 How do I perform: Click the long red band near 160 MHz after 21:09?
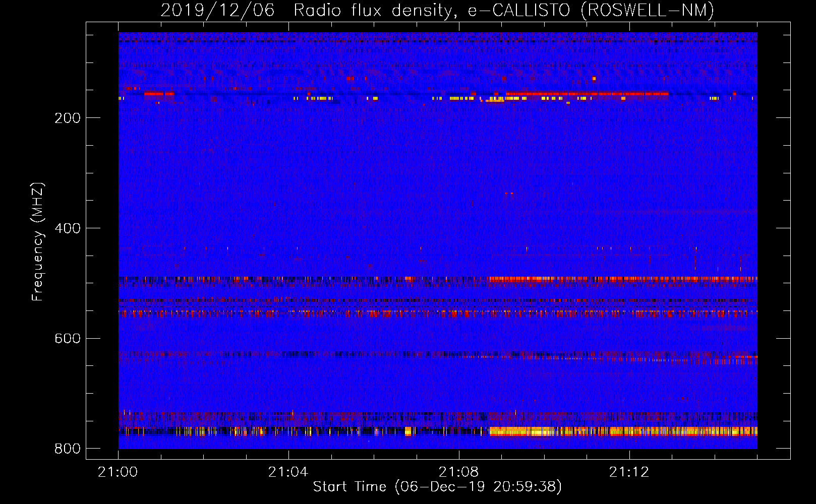tap(587, 94)
